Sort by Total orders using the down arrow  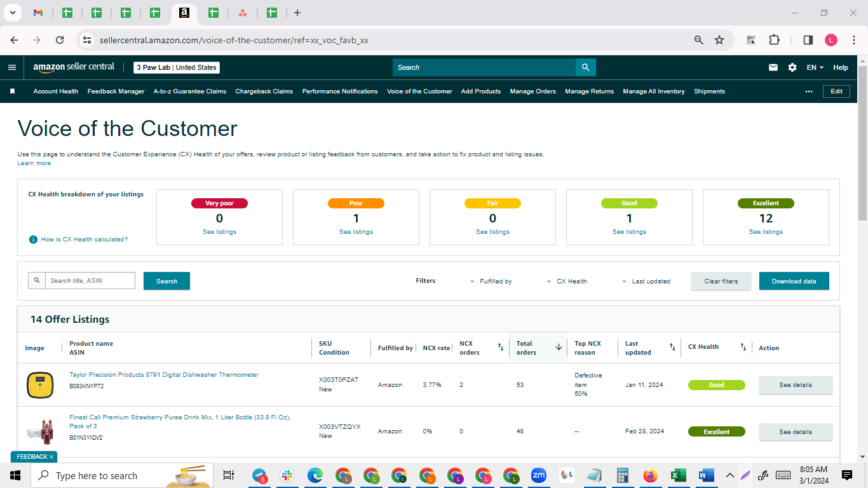click(x=559, y=347)
